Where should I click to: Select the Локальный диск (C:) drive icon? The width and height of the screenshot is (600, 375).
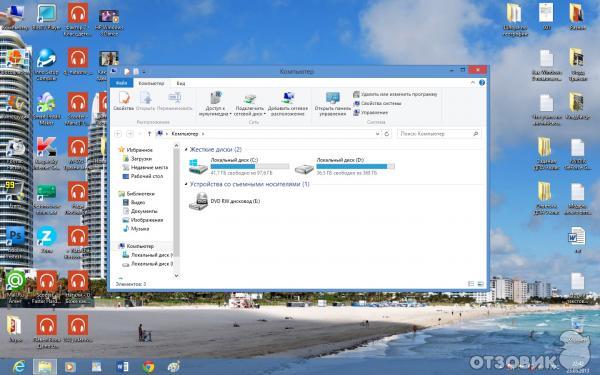(198, 167)
